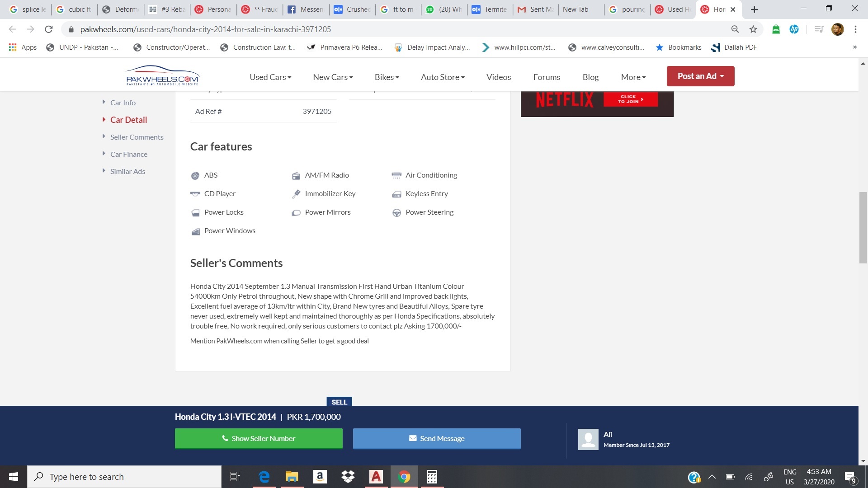Open the Auto Store dropdown menu
Viewport: 868px width, 488px height.
(x=443, y=77)
